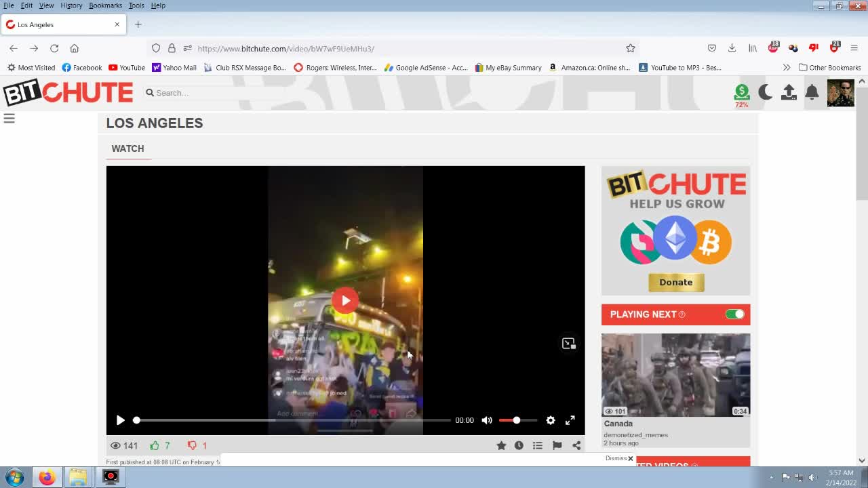Open the My eBay Summary bookmark
868x488 pixels.
(508, 67)
